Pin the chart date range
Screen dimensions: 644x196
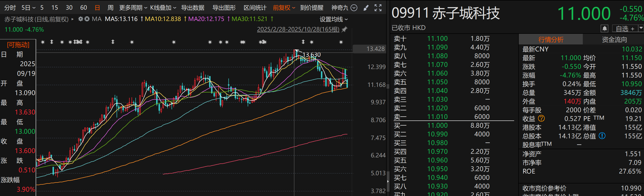[x=345, y=29]
